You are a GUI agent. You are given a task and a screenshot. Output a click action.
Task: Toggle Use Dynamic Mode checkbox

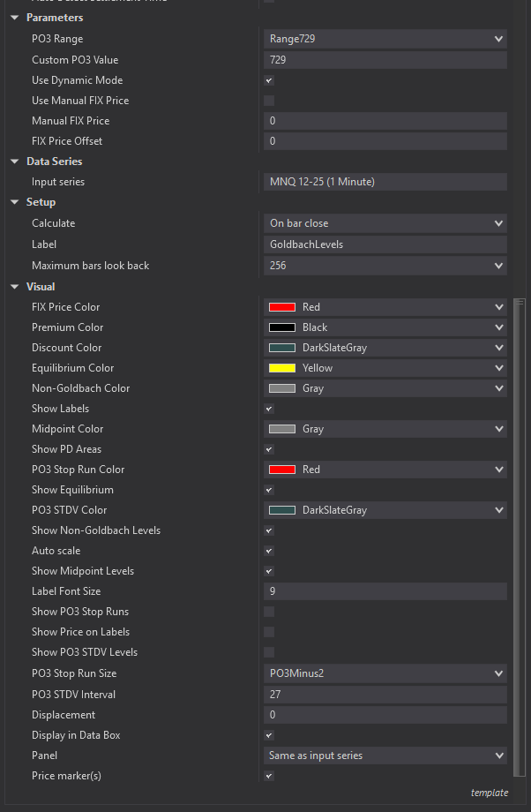pyautogui.click(x=269, y=80)
